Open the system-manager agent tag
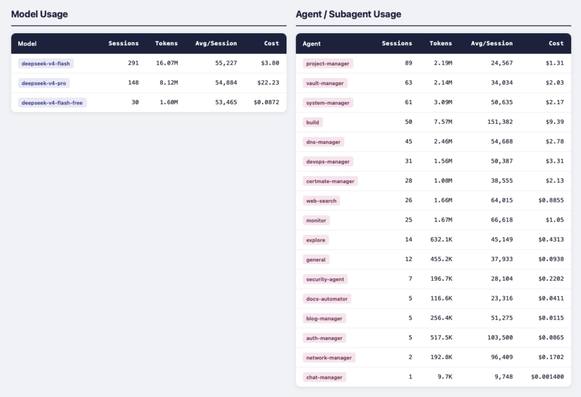This screenshot has width=581, height=397. coord(328,103)
